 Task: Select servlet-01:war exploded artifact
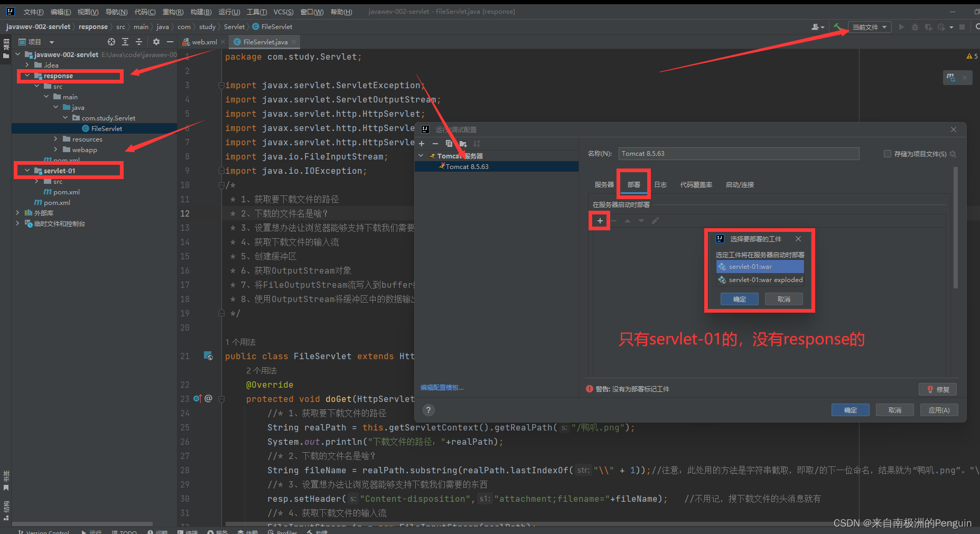760,280
